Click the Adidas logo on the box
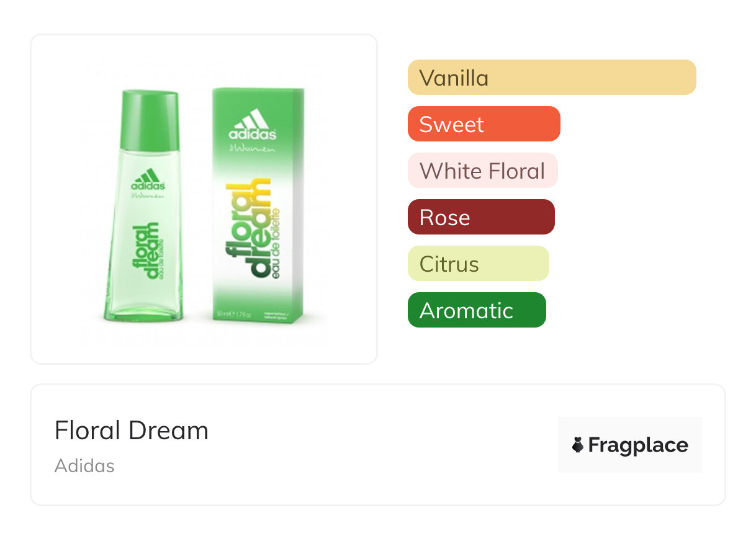756x536 pixels. pos(252,125)
